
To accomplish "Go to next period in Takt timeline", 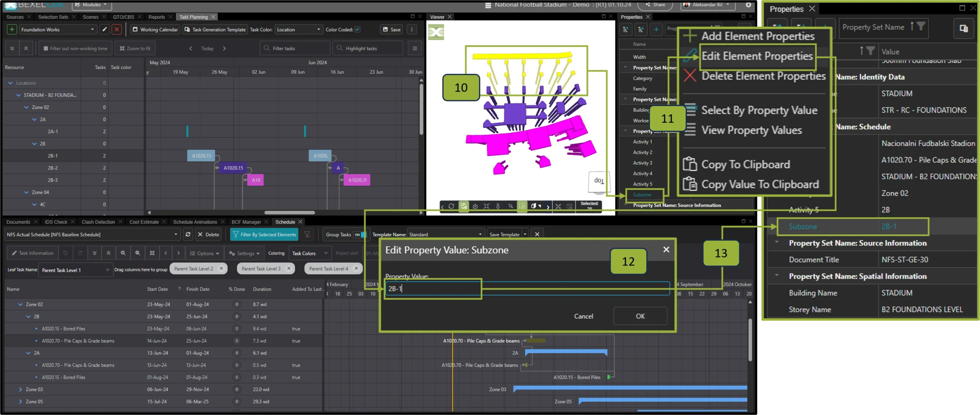I will (x=224, y=49).
